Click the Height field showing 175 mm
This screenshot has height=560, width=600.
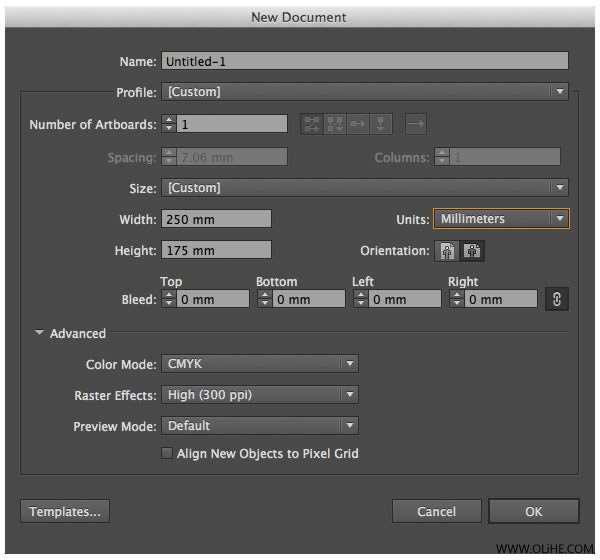[216, 250]
